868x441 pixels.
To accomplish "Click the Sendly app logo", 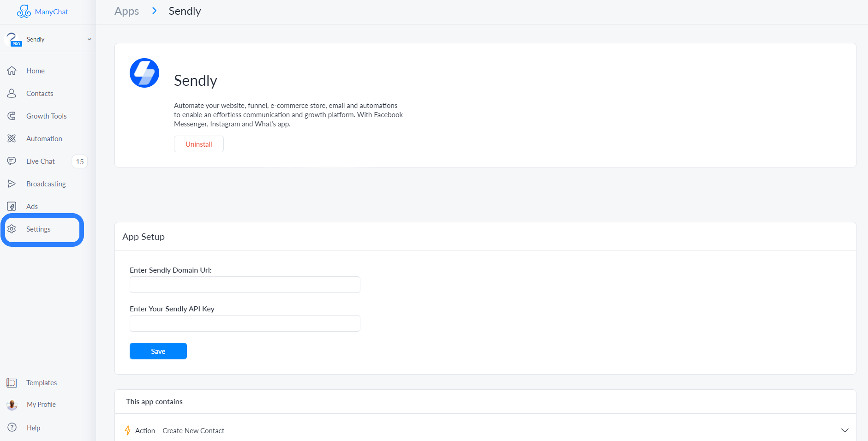I will (x=144, y=73).
